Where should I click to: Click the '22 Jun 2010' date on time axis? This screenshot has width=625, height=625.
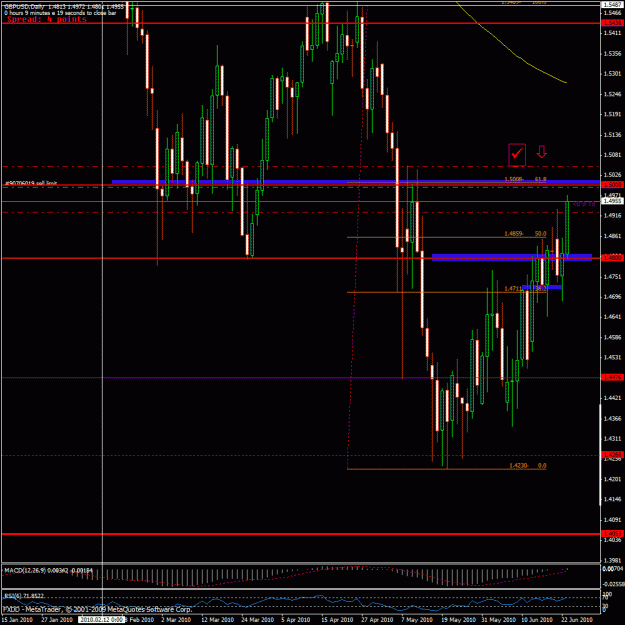(577, 620)
